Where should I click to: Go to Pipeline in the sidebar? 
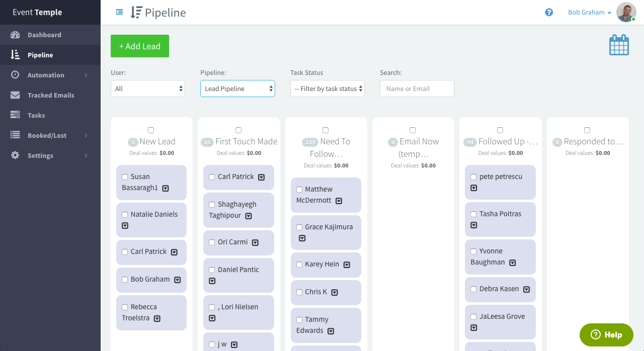coord(40,55)
